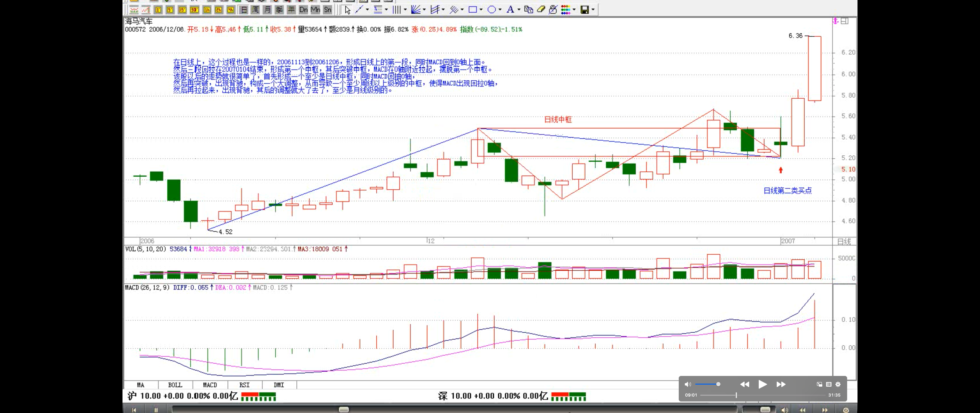Open the DMI indicator tab
Image resolution: width=980 pixels, height=413 pixels.
click(279, 385)
